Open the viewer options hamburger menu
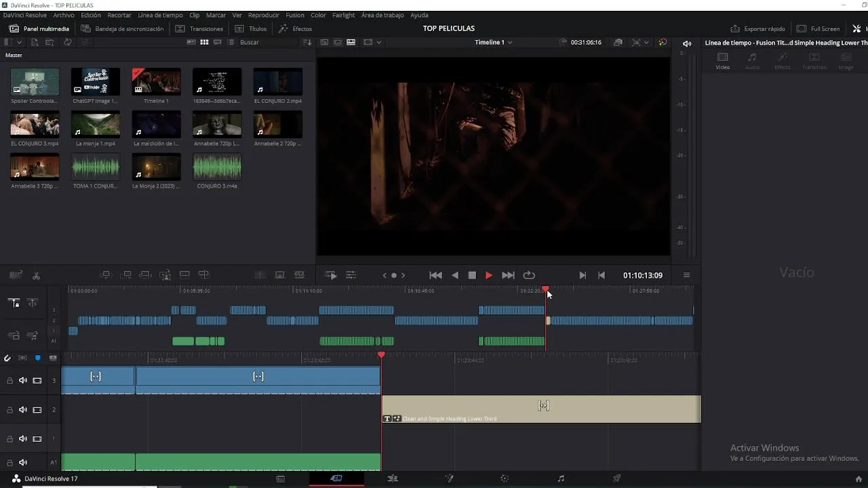The height and width of the screenshot is (488, 868). pos(686,275)
